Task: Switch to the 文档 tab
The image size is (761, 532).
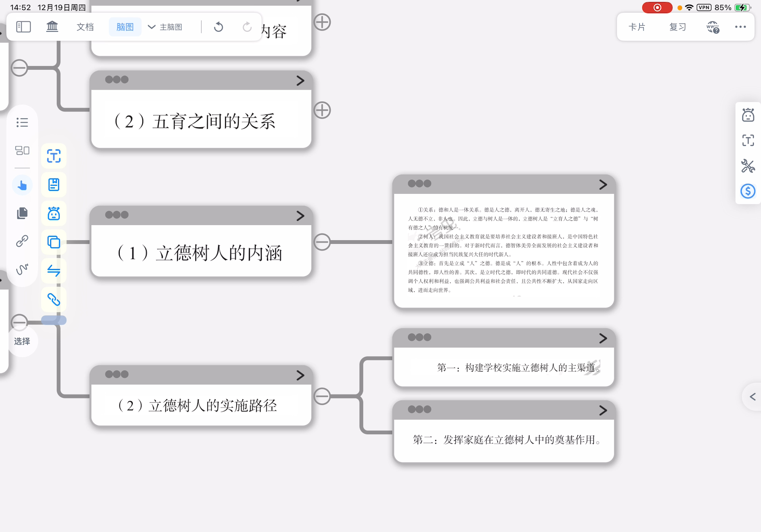Action: click(85, 27)
